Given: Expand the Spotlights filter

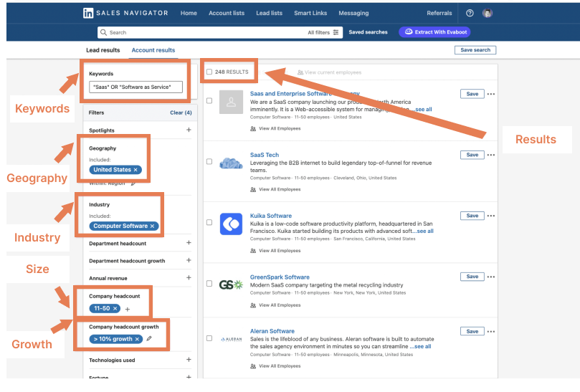Looking at the screenshot, I should (189, 130).
